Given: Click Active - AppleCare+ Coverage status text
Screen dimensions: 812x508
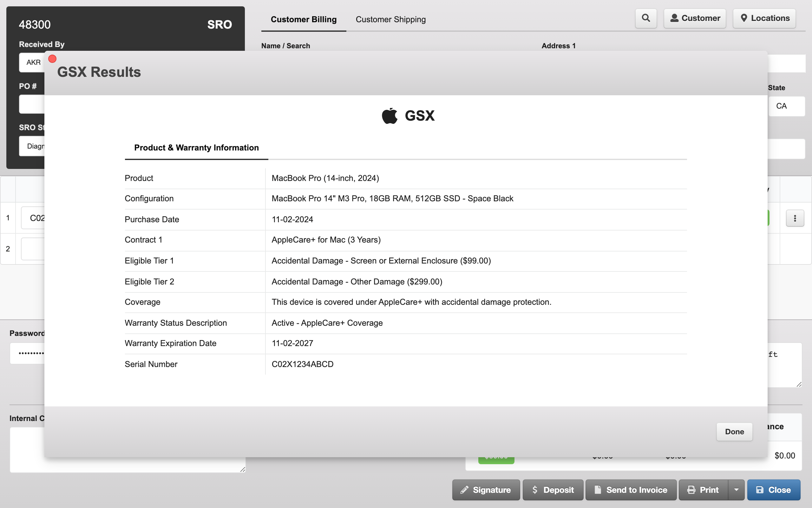Looking at the screenshot, I should [327, 323].
